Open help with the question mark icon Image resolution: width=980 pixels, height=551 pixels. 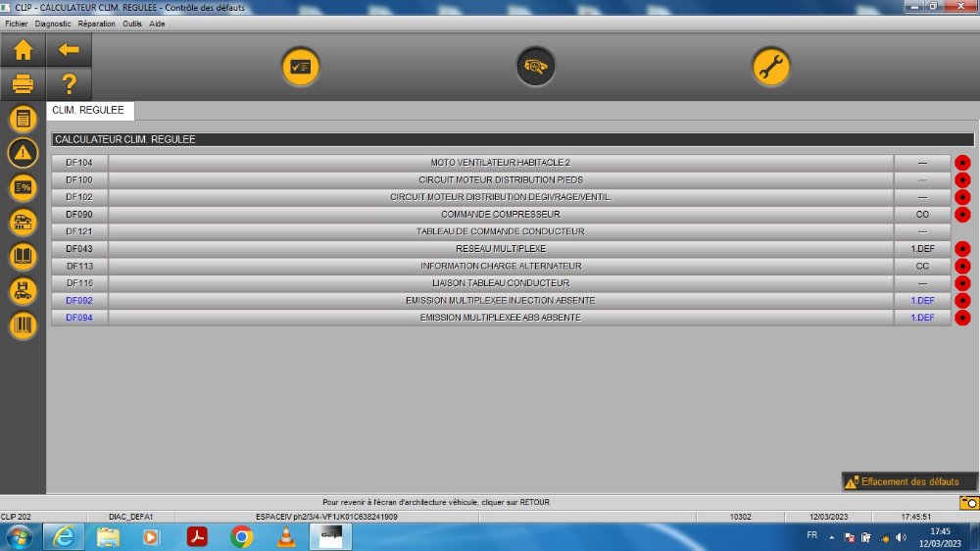pos(69,84)
